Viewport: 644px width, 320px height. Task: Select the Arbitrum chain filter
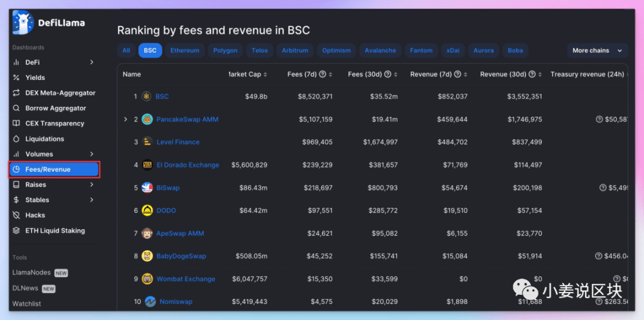295,51
